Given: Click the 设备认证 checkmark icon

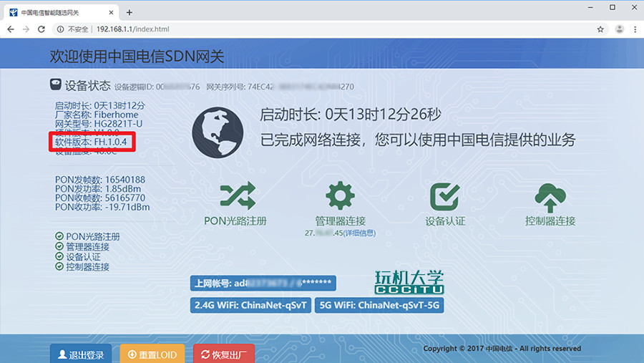Looking at the screenshot, I should point(444,195).
